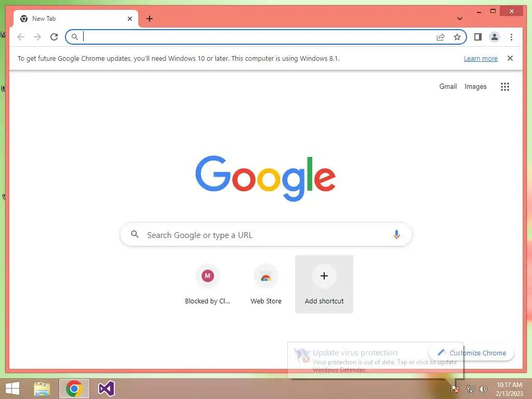This screenshot has height=399, width=532.
Task: Click the network tray icon
Action: click(470, 389)
